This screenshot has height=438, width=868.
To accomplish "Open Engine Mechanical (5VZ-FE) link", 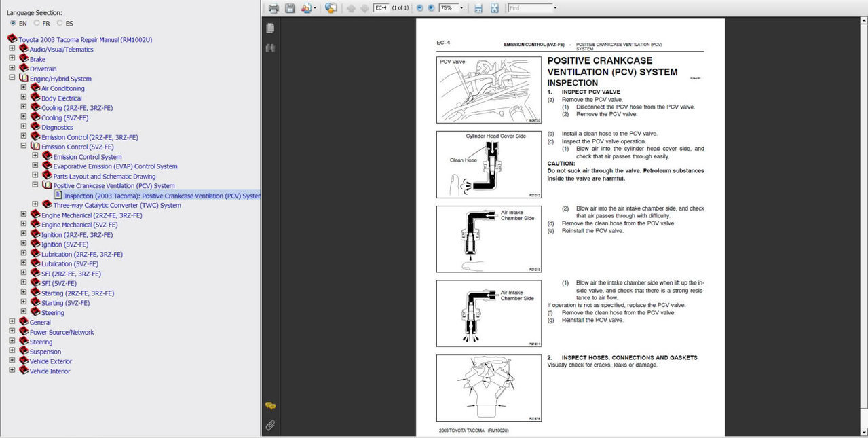I will coord(79,225).
